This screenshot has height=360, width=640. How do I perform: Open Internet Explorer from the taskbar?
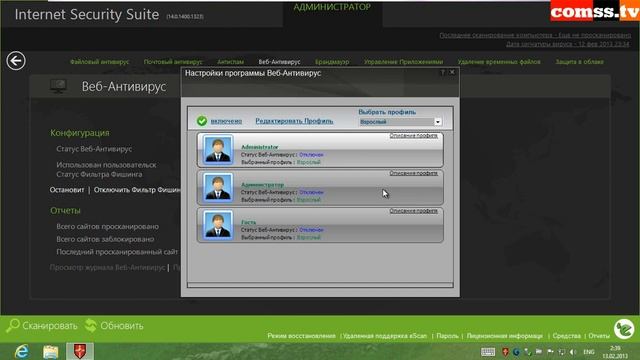point(22,351)
